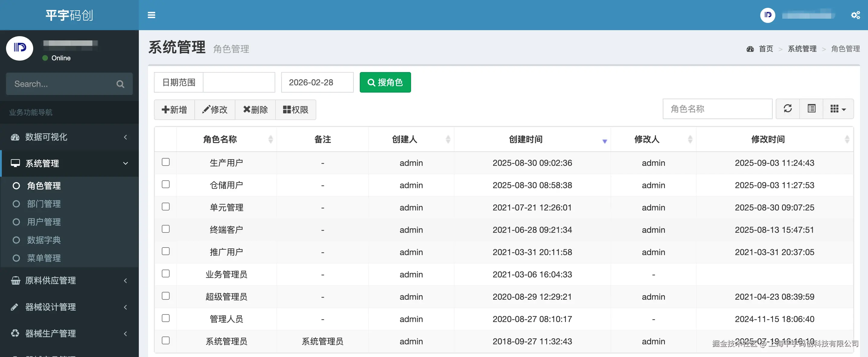Select 用户管理 in the sidebar menu
Screen dimensions: 868x357
point(44,222)
